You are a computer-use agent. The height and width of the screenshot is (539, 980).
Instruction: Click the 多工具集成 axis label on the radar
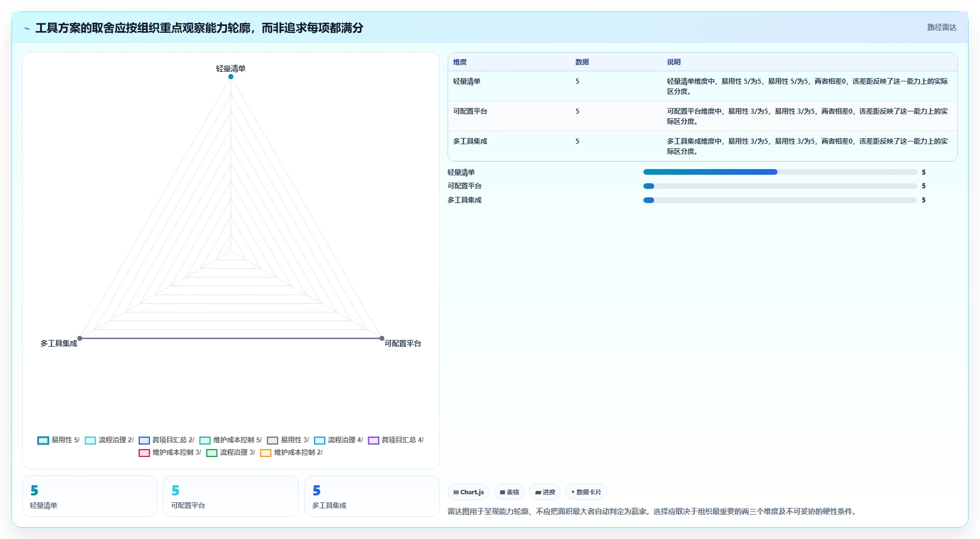point(59,343)
